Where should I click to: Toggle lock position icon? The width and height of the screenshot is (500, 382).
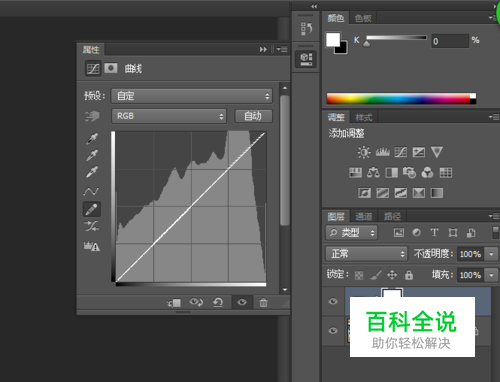392,275
